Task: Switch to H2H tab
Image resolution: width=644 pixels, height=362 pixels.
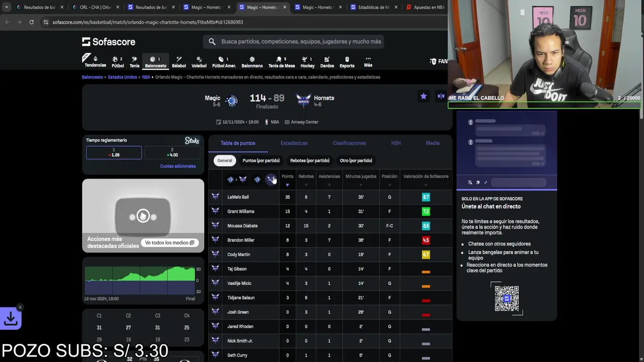Action: (396, 143)
